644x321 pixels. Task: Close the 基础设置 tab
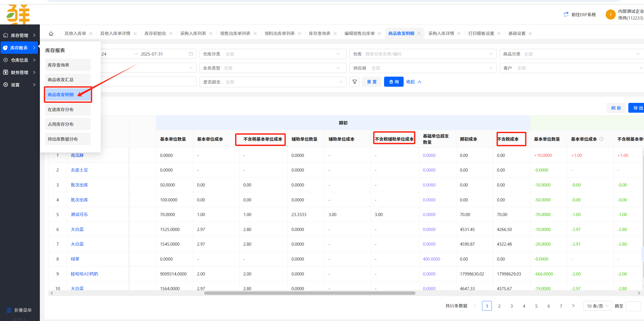click(x=530, y=33)
